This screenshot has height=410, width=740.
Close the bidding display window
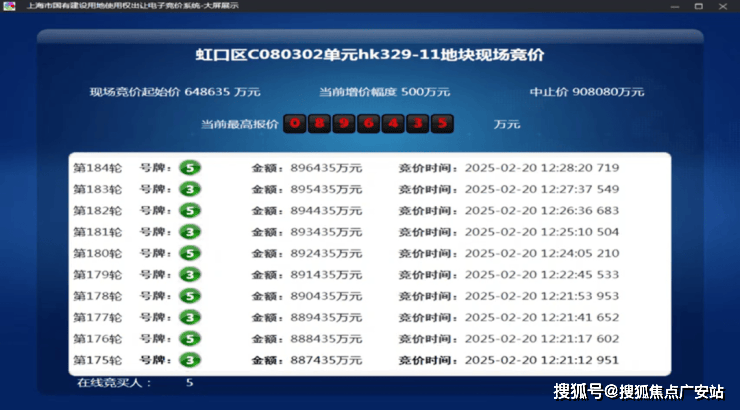tap(723, 6)
